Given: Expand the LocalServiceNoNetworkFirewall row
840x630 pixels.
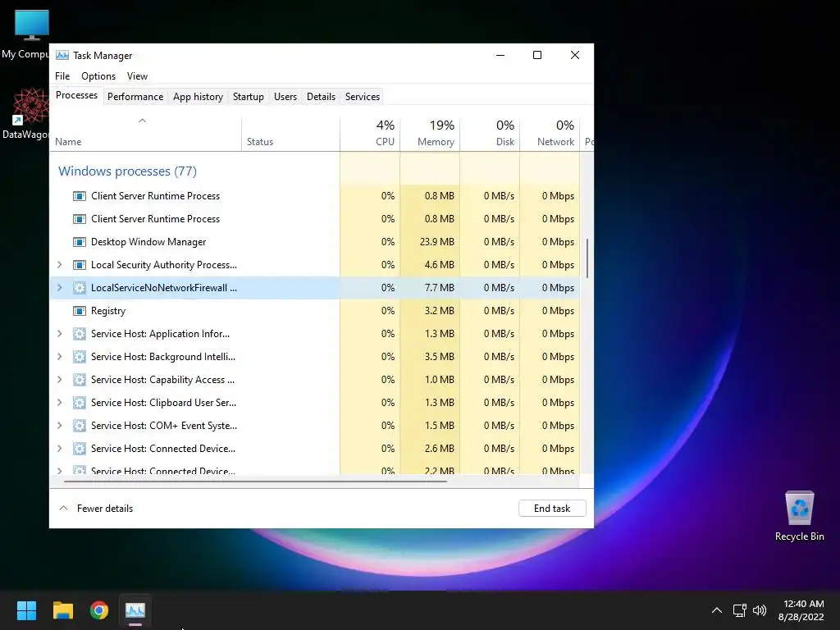Looking at the screenshot, I should click(x=59, y=288).
